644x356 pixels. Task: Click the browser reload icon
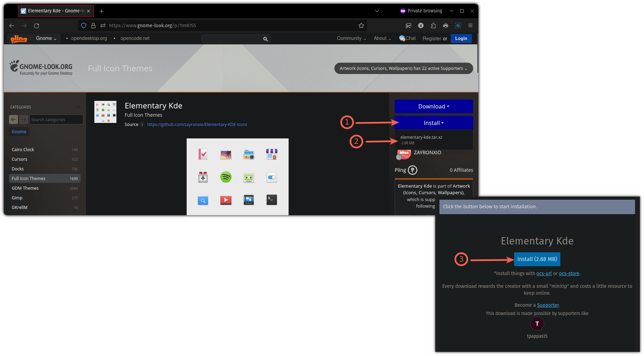pyautogui.click(x=37, y=25)
